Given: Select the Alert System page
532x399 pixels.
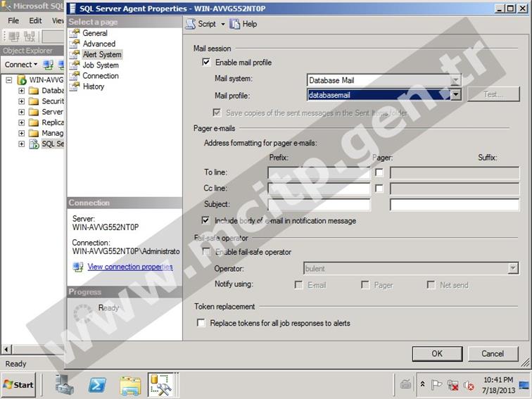Looking at the screenshot, I should (102, 54).
